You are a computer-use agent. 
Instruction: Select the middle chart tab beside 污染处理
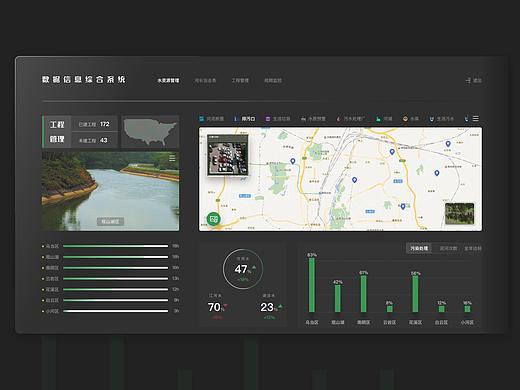click(x=448, y=248)
